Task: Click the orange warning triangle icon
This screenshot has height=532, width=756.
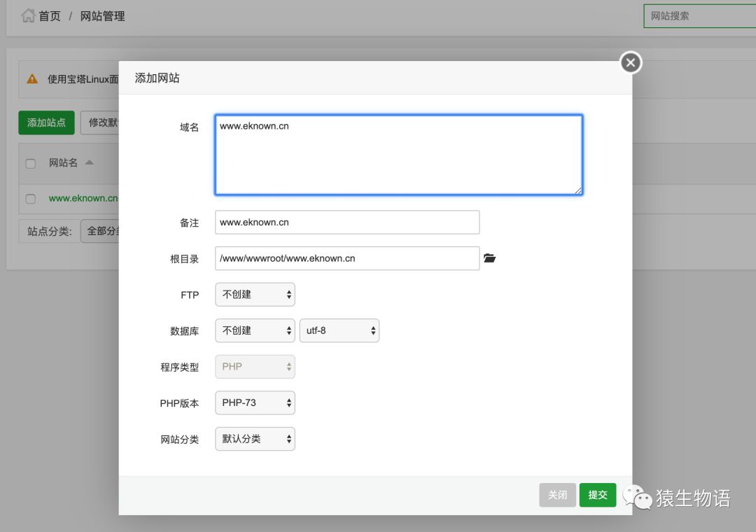Action: tap(32, 78)
